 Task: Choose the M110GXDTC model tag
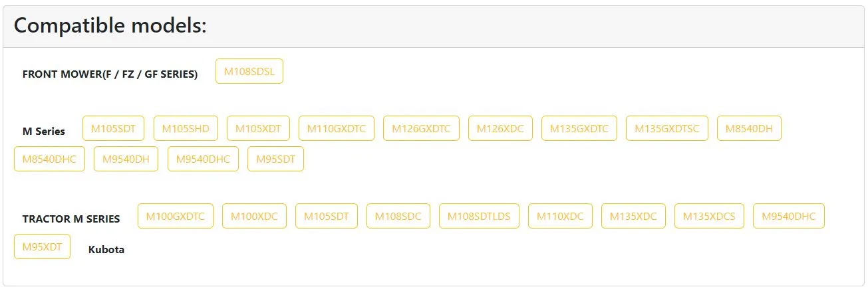(336, 128)
